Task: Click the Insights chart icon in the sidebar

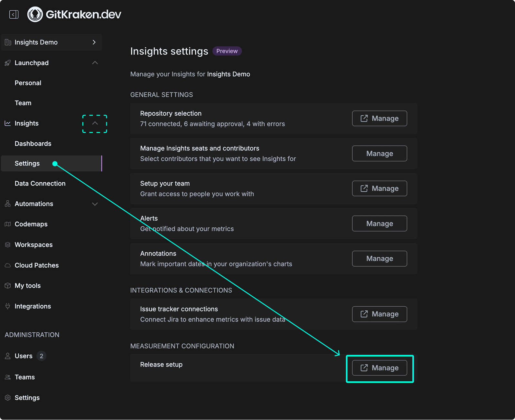Action: tap(7, 123)
